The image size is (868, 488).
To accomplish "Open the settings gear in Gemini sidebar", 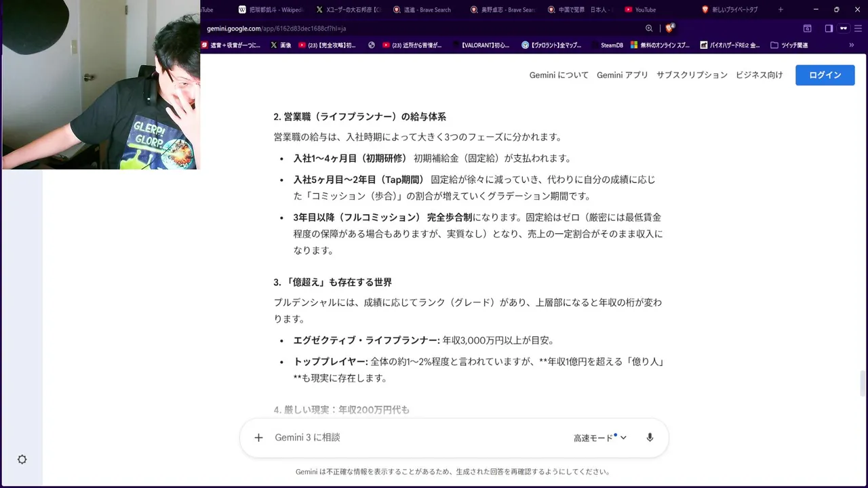I will click(x=22, y=460).
